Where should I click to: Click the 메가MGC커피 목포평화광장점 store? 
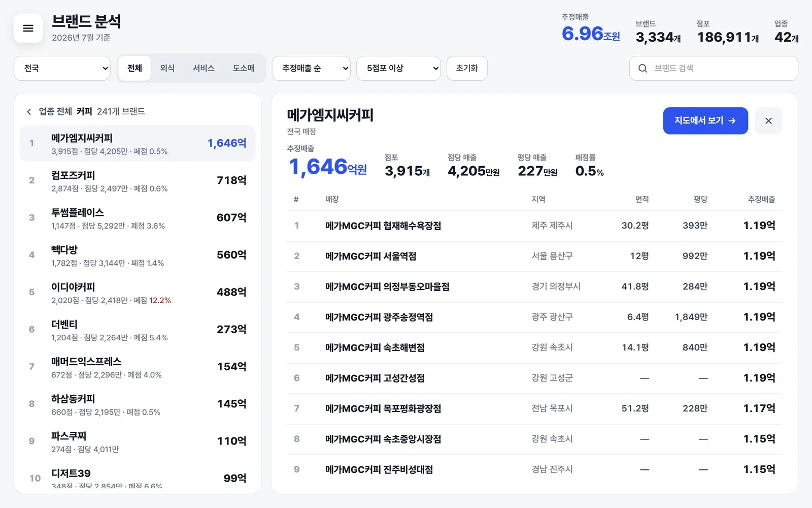point(383,408)
